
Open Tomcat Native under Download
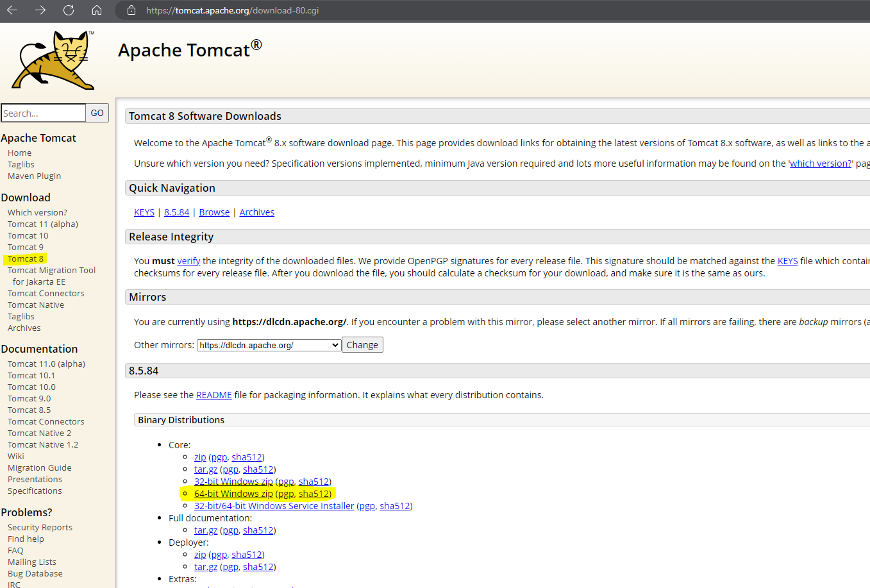click(x=36, y=305)
